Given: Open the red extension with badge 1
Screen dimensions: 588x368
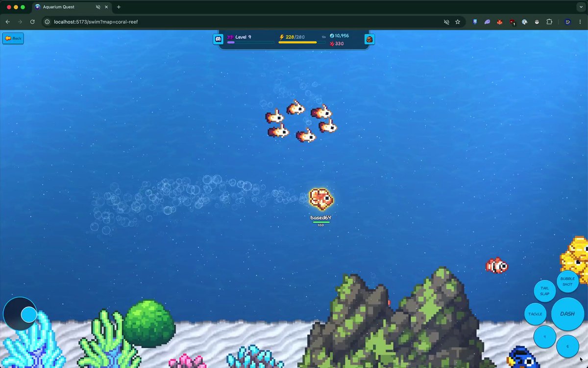Looking at the screenshot, I should pos(512,22).
